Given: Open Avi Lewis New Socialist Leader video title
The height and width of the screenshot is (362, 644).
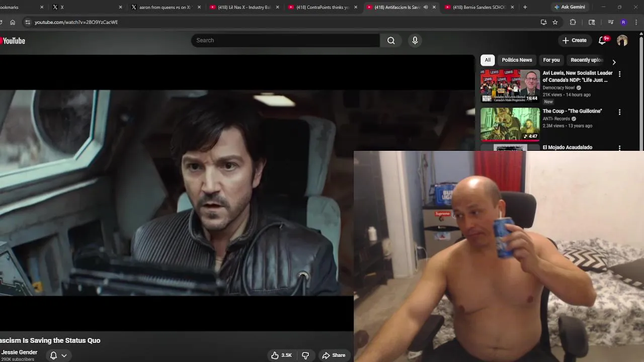Looking at the screenshot, I should pyautogui.click(x=578, y=76).
